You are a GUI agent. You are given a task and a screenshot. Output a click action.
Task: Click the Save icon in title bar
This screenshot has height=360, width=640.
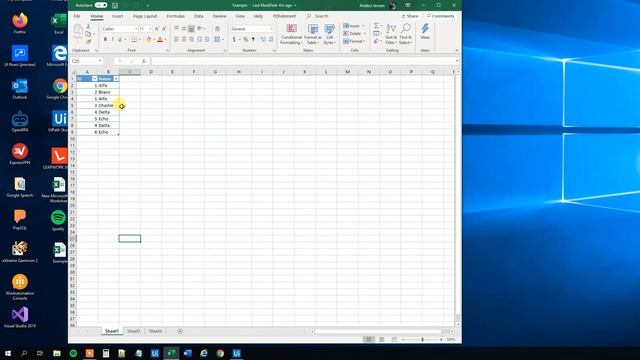coord(115,5)
